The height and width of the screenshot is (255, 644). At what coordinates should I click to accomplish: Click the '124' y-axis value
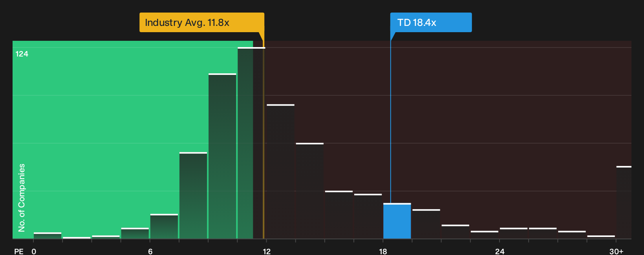[22, 54]
